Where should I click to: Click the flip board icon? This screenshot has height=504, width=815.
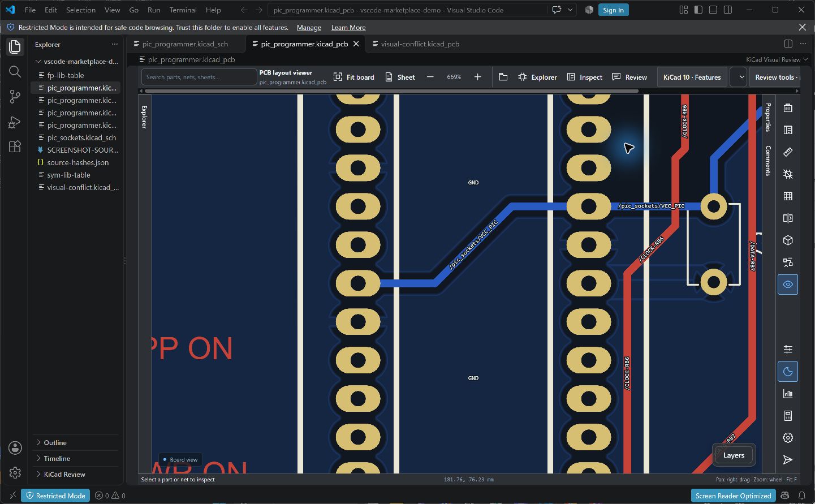click(788, 218)
